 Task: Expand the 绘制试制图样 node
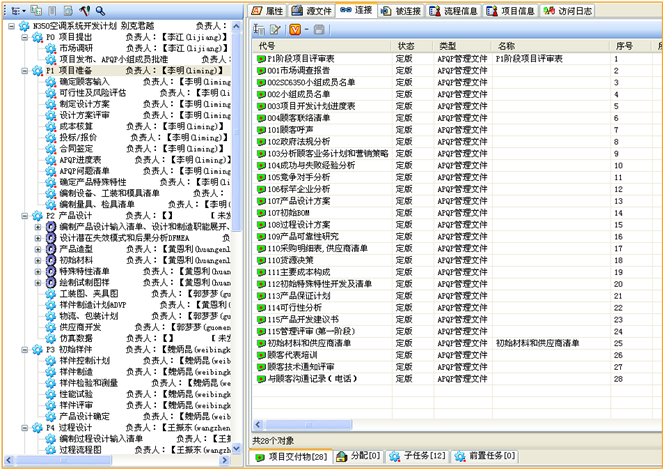[38, 283]
